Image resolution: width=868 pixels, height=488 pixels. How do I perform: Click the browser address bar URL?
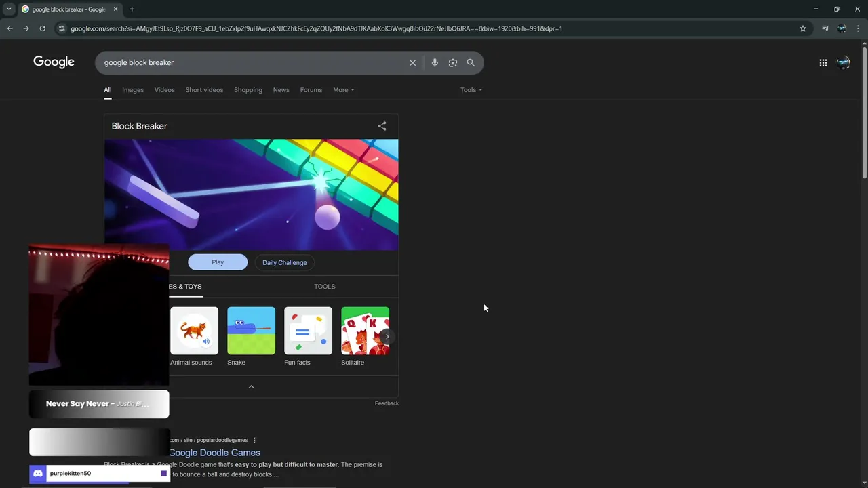[x=317, y=28]
